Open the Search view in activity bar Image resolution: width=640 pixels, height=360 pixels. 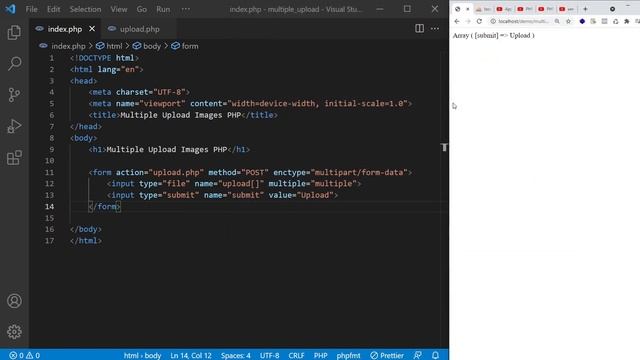[x=14, y=63]
